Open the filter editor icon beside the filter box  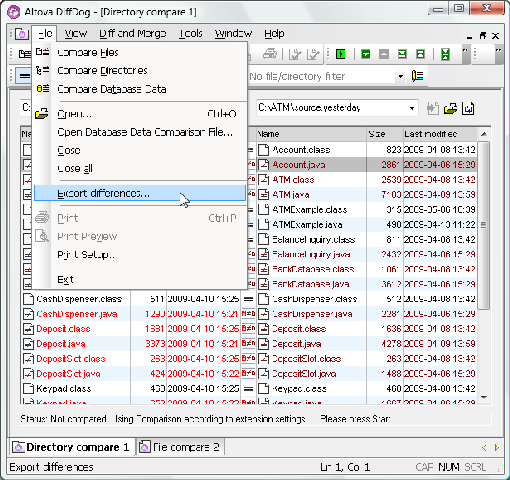[x=417, y=76]
